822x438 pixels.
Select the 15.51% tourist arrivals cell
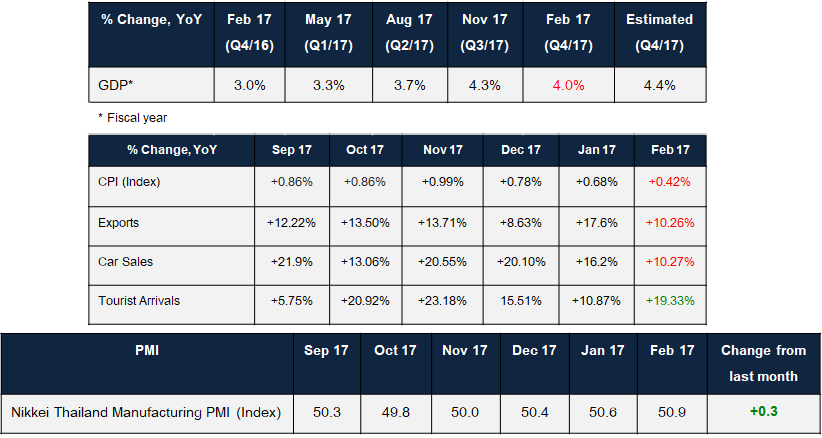pyautogui.click(x=521, y=300)
